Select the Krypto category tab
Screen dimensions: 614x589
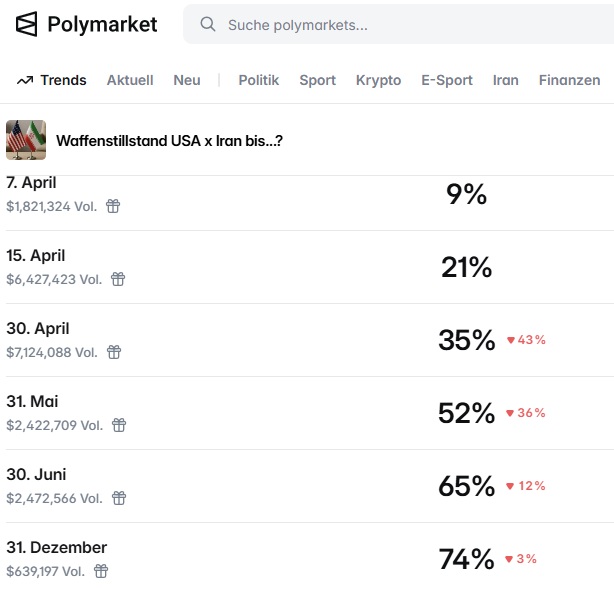pyautogui.click(x=378, y=80)
